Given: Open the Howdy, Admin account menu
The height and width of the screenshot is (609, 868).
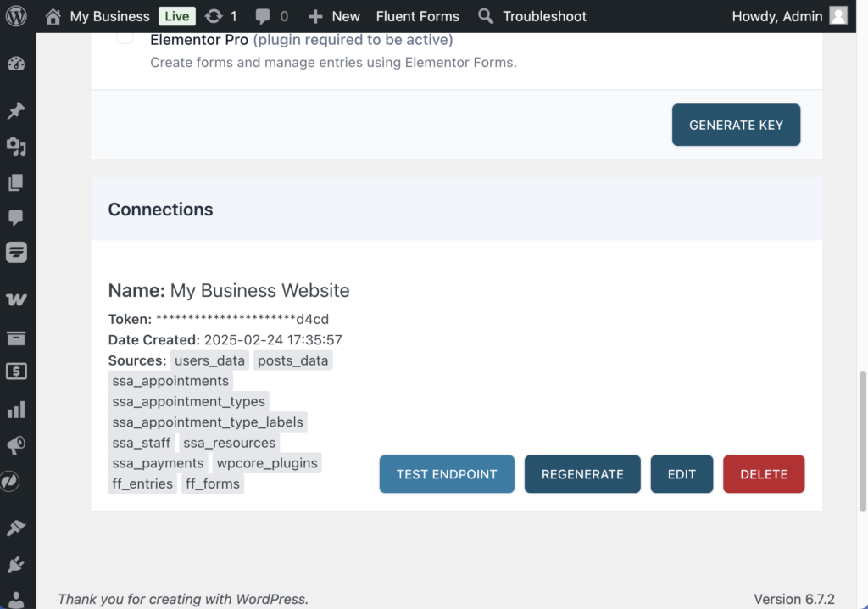Looking at the screenshot, I should click(x=788, y=16).
